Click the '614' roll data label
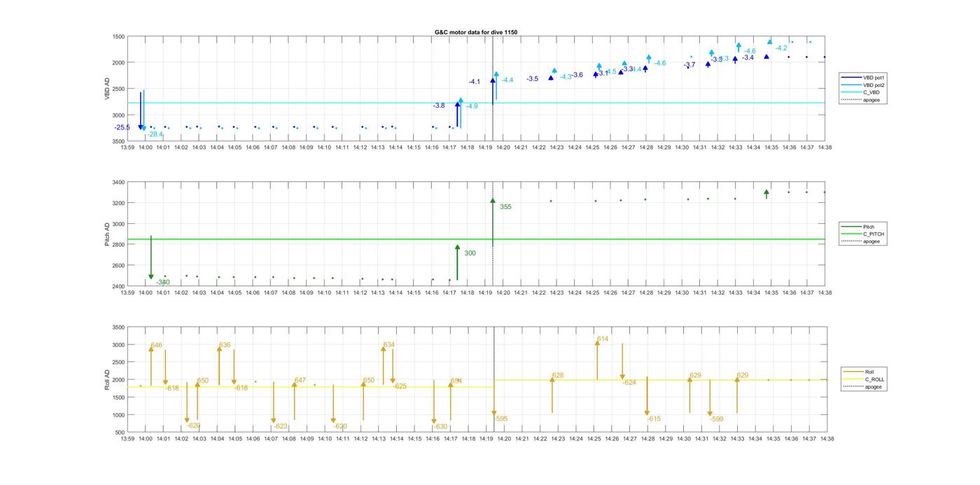980x485 pixels. coord(603,339)
